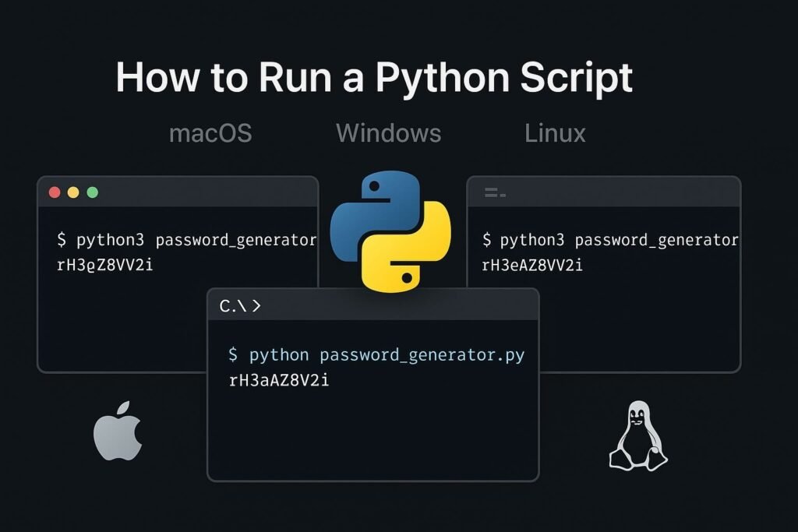Click the output rH3aAZ8V2i in Windows terminal
The image size is (798, 532).
(x=279, y=380)
